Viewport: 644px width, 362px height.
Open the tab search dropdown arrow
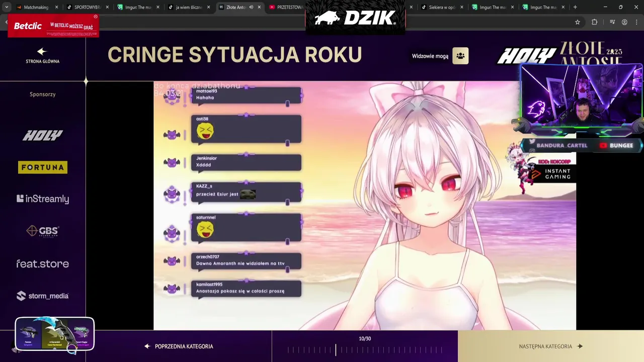coord(7,7)
